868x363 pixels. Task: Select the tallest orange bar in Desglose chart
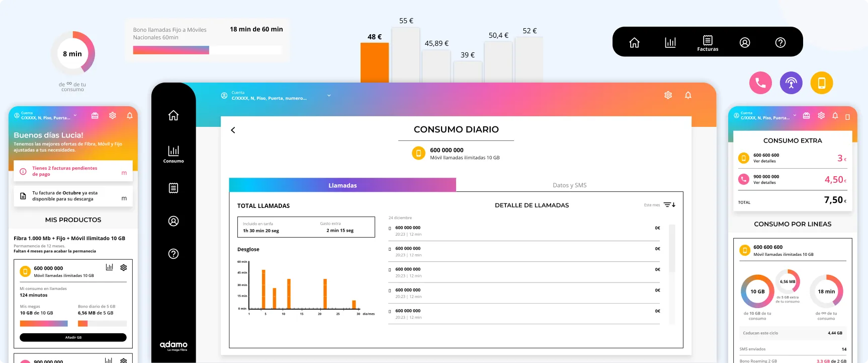(264, 289)
